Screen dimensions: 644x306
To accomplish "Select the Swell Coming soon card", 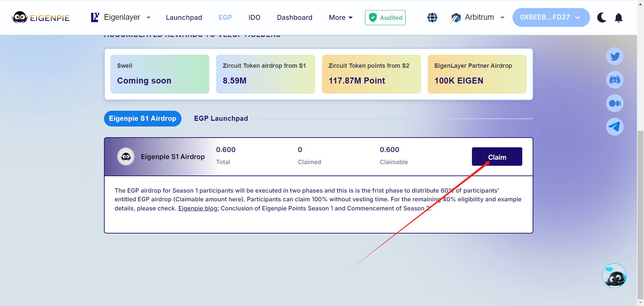I will point(160,74).
